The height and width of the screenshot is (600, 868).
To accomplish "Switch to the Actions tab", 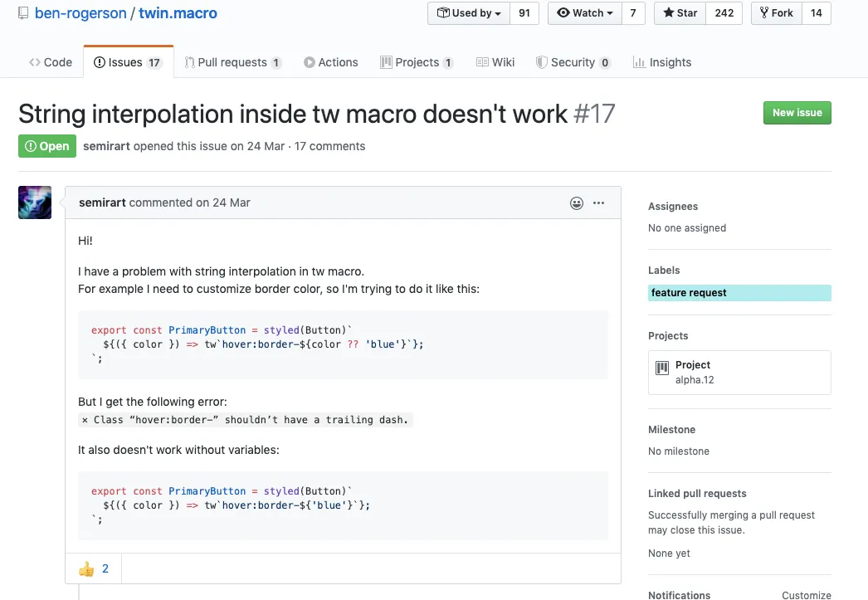I will (x=331, y=62).
